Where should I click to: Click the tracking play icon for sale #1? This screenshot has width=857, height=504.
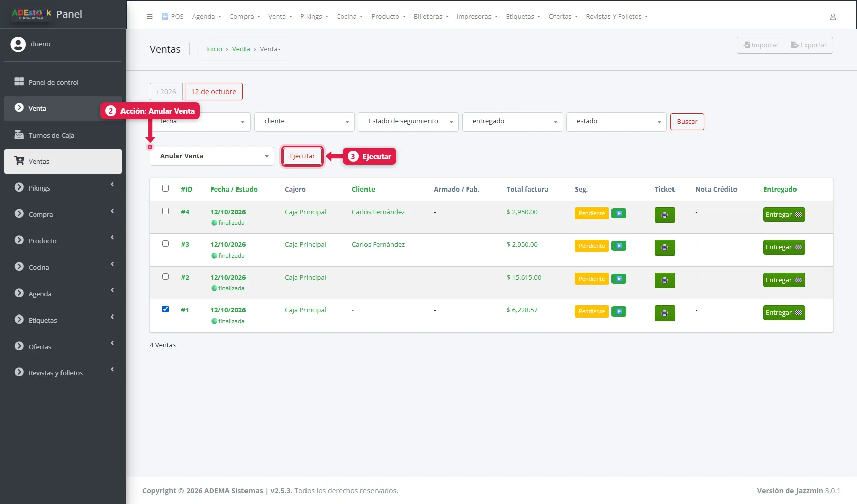(x=619, y=311)
